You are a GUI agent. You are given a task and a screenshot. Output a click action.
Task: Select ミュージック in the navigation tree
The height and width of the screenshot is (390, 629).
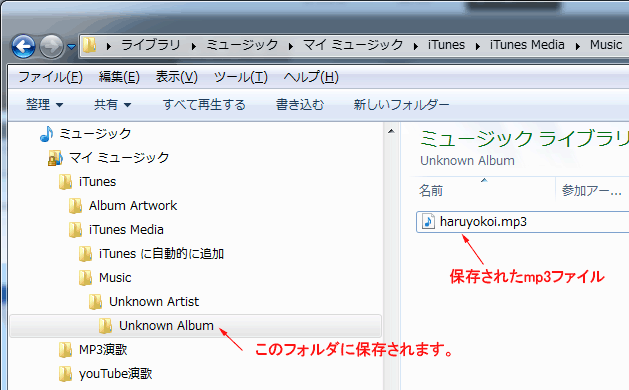[x=95, y=133]
